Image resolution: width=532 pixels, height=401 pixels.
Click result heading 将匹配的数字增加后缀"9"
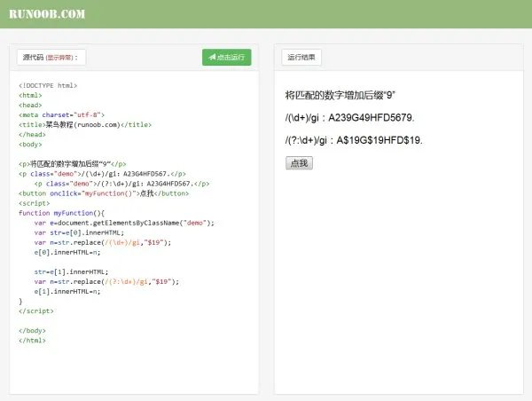click(340, 95)
